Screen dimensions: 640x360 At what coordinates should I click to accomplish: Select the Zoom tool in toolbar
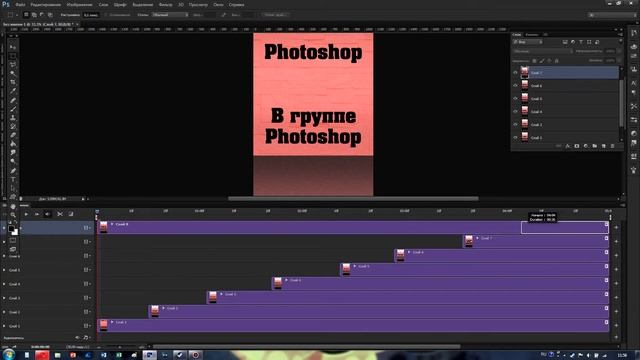click(13, 215)
